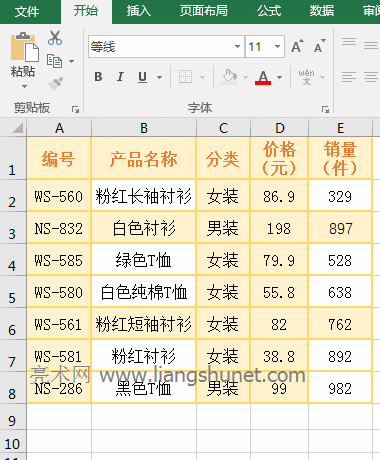Open clipboard pane launcher in 剪贴板 group

pyautogui.click(x=76, y=109)
